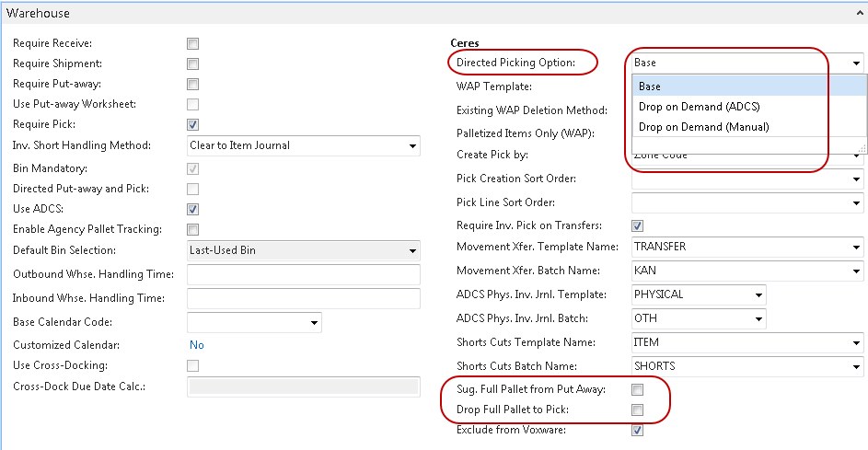The image size is (868, 450).
Task: Toggle the Require Put-away checkbox
Action: 193,84
